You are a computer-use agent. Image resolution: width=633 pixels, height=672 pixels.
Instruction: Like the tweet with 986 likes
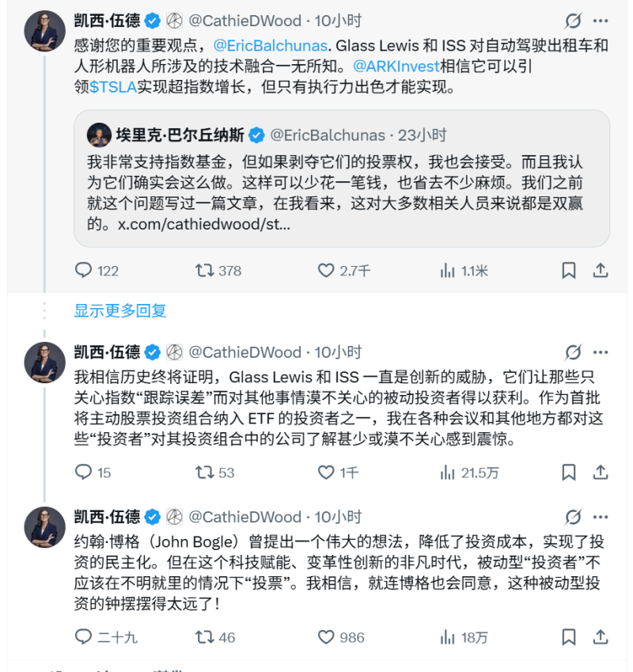pyautogui.click(x=326, y=637)
